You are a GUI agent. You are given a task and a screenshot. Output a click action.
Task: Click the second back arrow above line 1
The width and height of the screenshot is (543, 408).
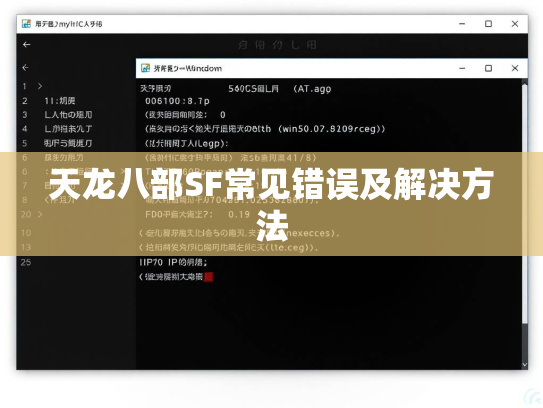click(x=25, y=67)
